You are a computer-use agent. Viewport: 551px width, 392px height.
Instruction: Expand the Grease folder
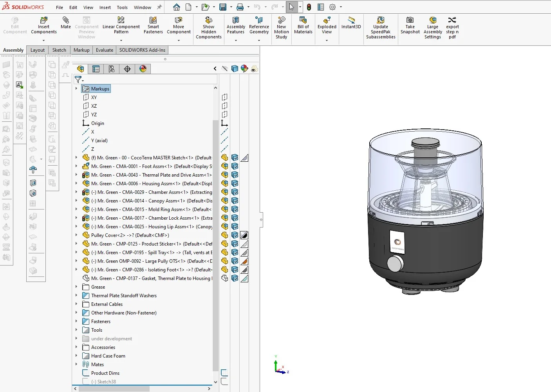pyautogui.click(x=76, y=287)
